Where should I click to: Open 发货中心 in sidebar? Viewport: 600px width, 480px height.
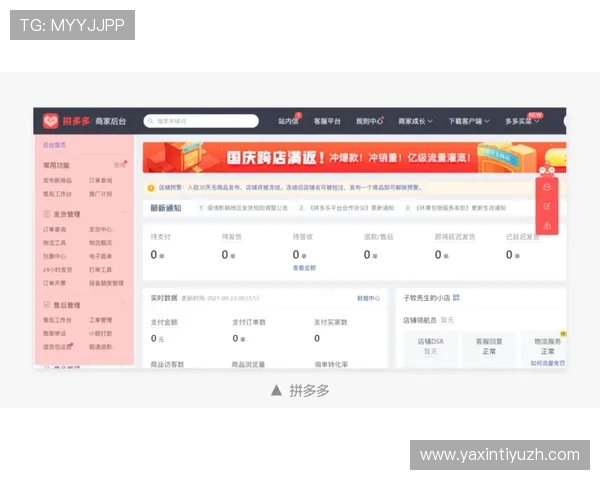tap(101, 229)
